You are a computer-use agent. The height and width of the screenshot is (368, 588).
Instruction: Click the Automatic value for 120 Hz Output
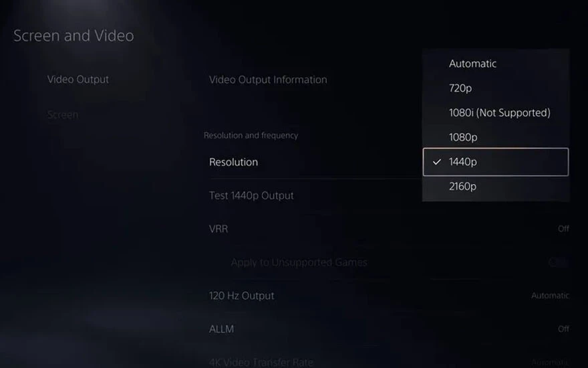(x=550, y=296)
